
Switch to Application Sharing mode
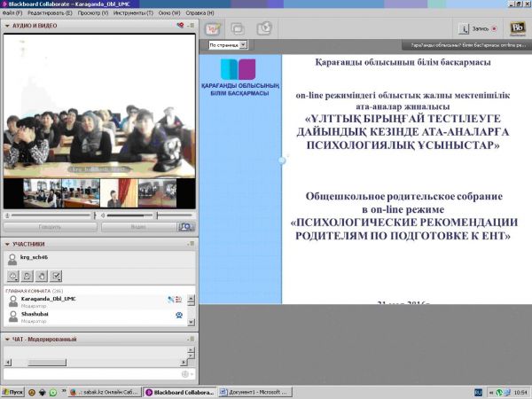point(239,27)
